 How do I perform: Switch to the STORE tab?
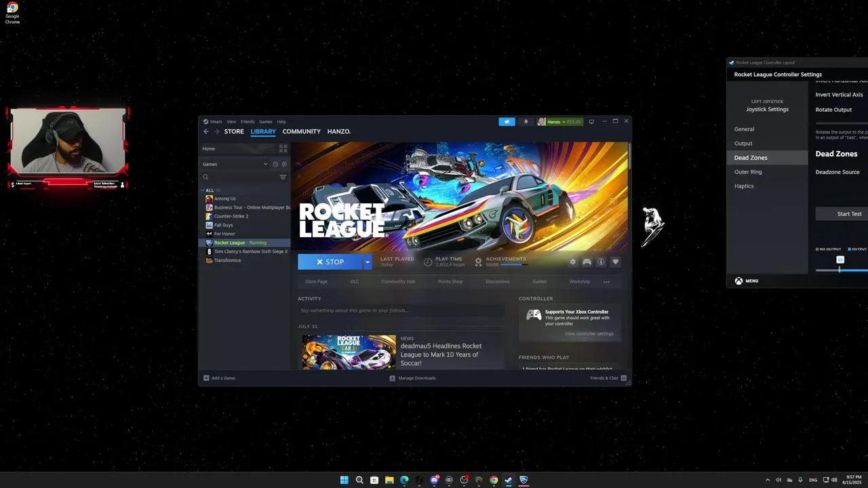234,131
